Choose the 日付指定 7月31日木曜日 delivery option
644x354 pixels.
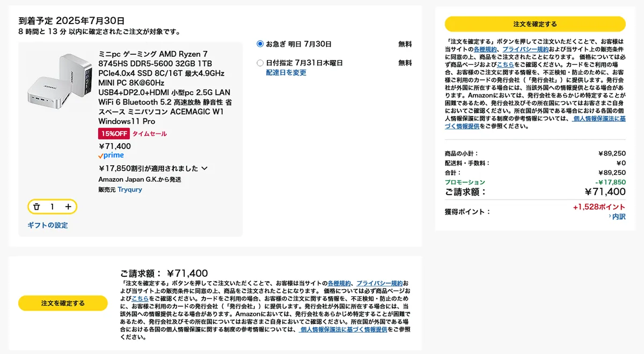click(x=260, y=63)
